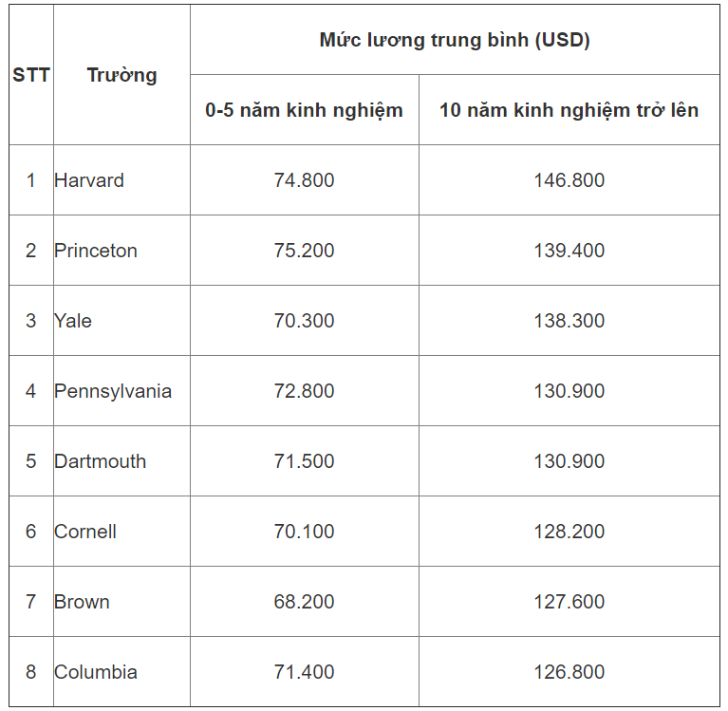Click the Princeton school cell
The width and height of the screenshot is (728, 711).
tap(96, 251)
